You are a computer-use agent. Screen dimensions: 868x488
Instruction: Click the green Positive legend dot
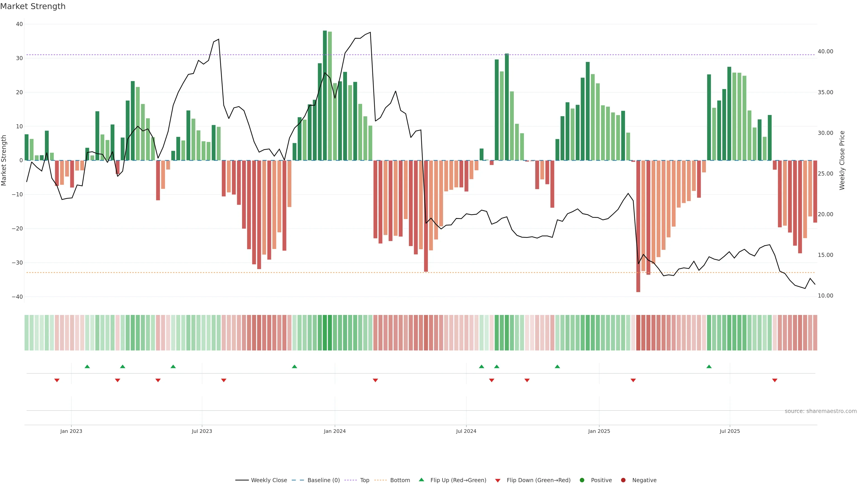tap(582, 480)
